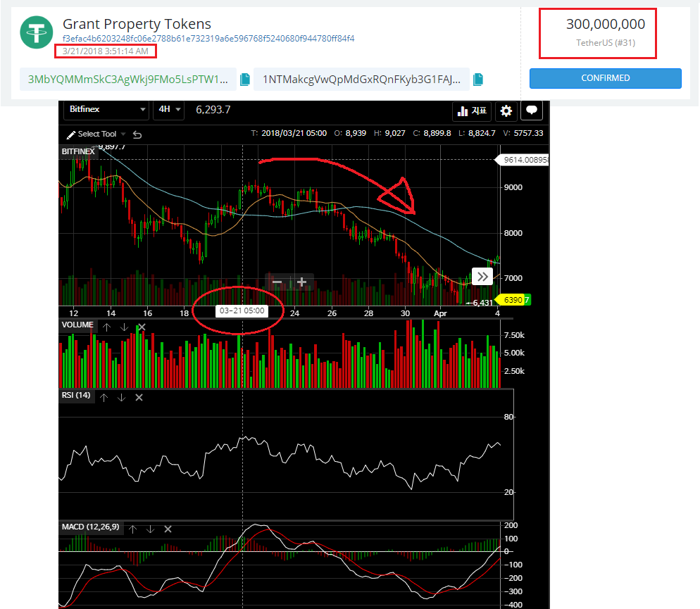Remove the RSI (14) indicator
Viewport: 700px width, 609px height.
[139, 398]
